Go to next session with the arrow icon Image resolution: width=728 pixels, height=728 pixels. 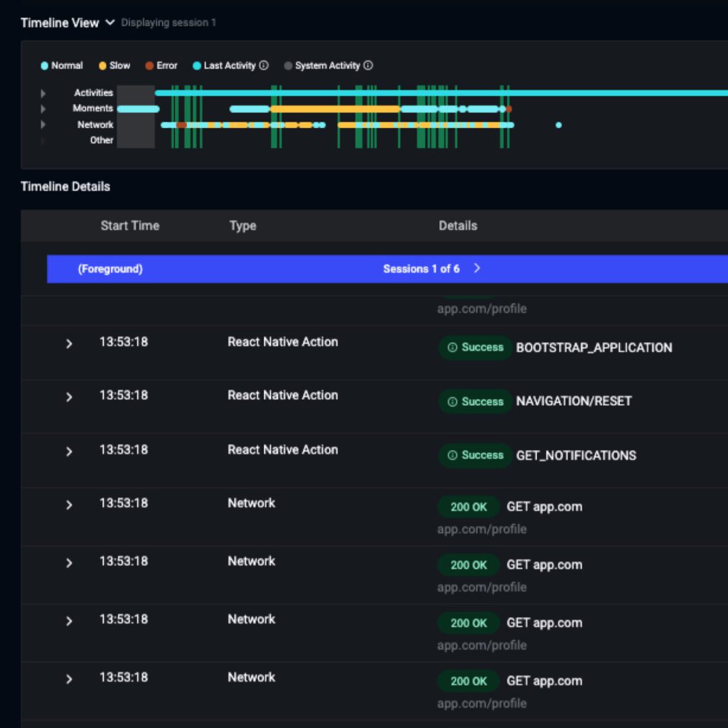(477, 268)
